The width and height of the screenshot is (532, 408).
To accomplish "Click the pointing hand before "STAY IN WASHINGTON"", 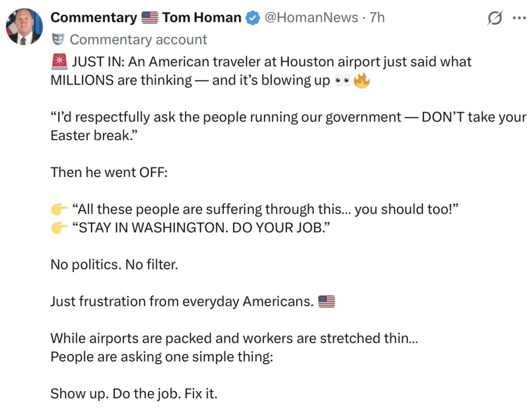I will coord(59,228).
